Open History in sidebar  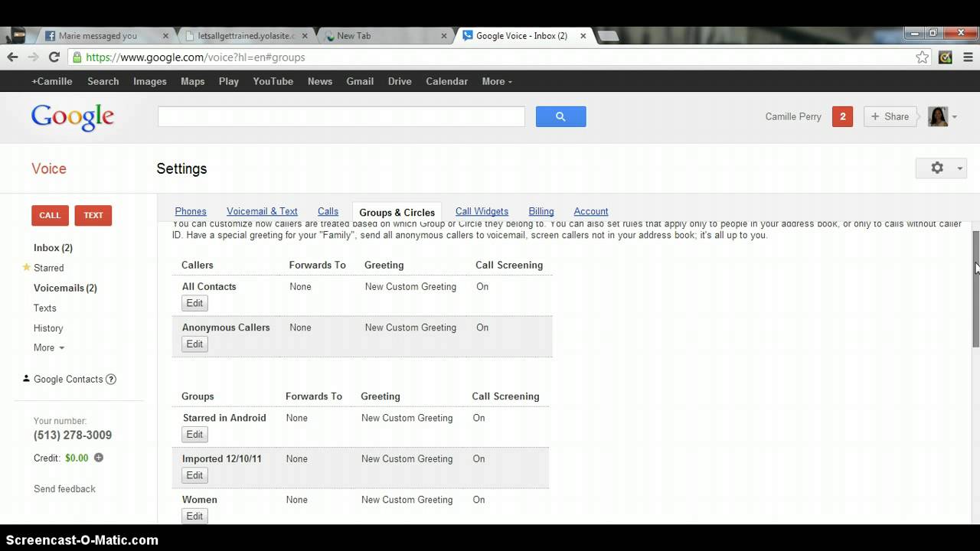click(x=48, y=328)
